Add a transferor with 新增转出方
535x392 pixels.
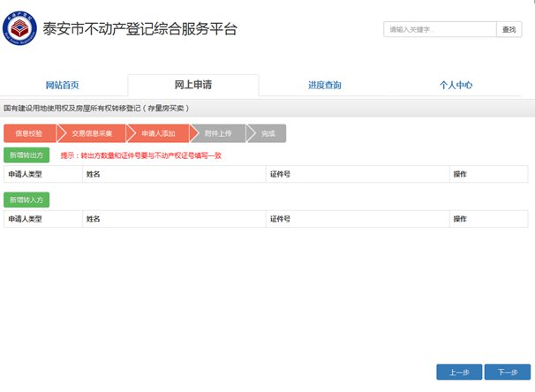pos(26,155)
